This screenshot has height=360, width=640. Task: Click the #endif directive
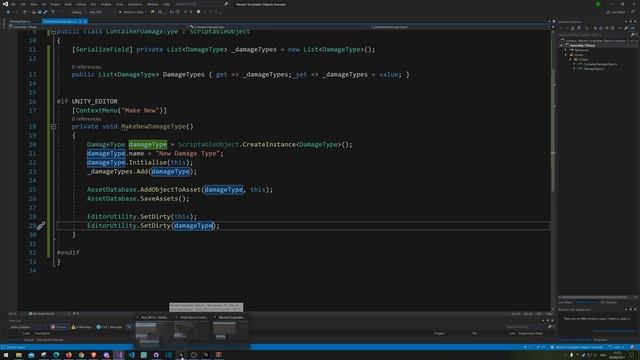tap(68, 253)
